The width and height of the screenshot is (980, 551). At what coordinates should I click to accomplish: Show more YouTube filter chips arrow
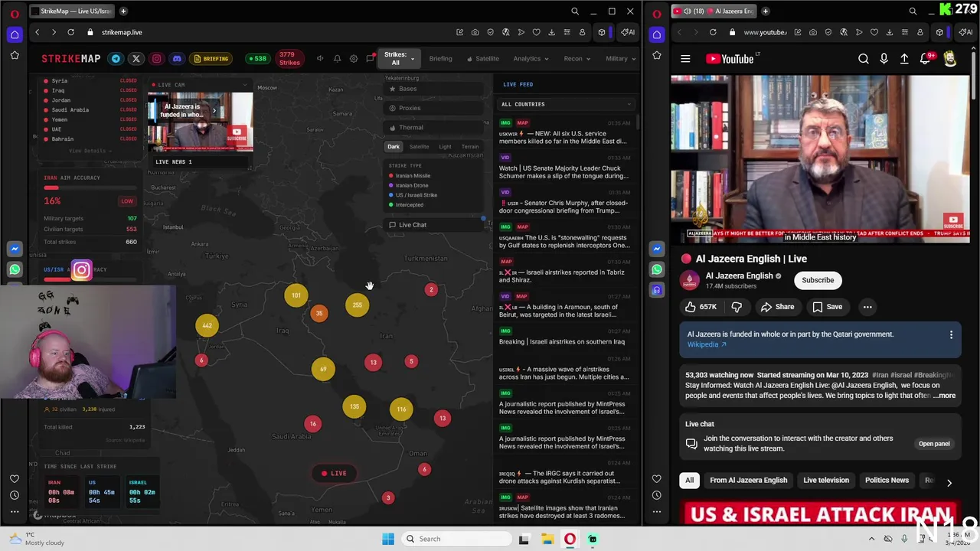(949, 483)
